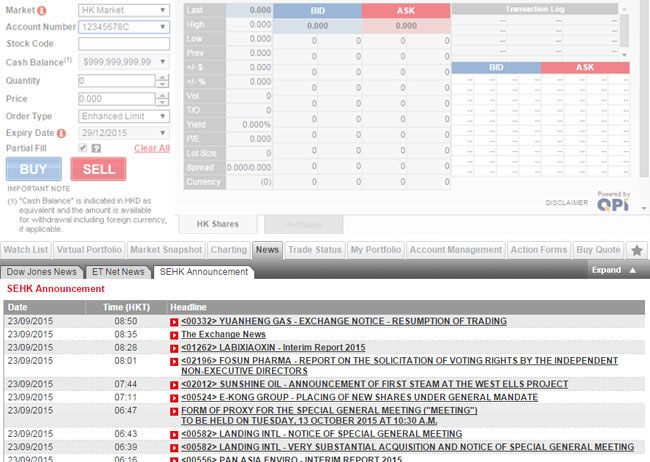Click red arrow icon beside Form of Proxy headline
The height and width of the screenshot is (462, 650).
pyautogui.click(x=174, y=411)
